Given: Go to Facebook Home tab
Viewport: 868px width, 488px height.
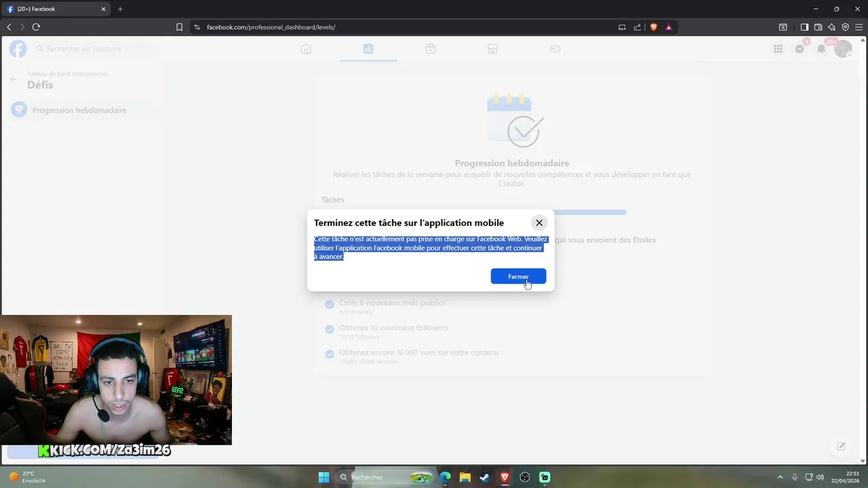Looking at the screenshot, I should point(306,49).
